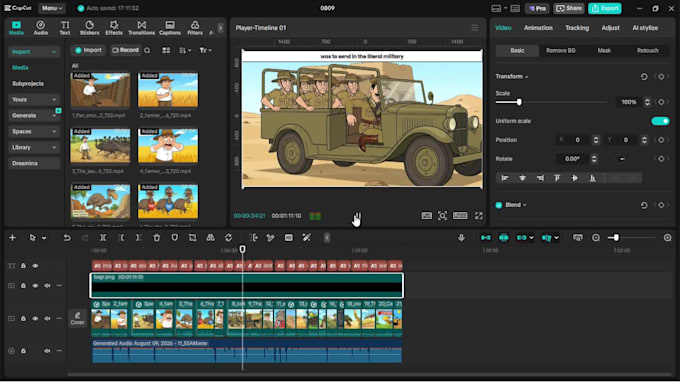The width and height of the screenshot is (680, 382).
Task: Align clip to horizontal center
Action: tap(523, 178)
